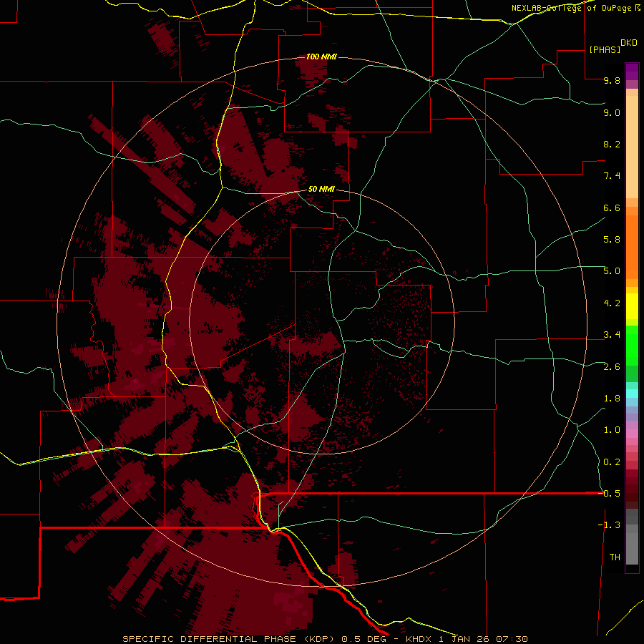Click the 4.2 scale label
Viewport: 644px width, 644px height.
[x=612, y=303]
